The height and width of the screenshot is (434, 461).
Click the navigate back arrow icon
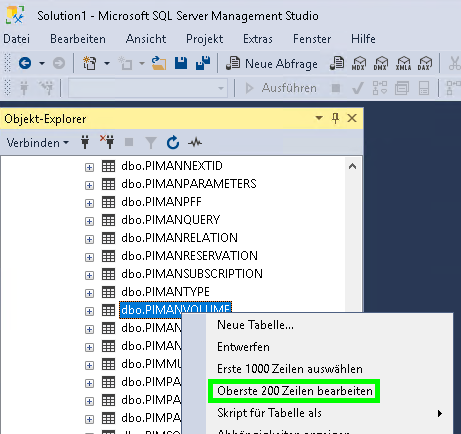(x=25, y=63)
